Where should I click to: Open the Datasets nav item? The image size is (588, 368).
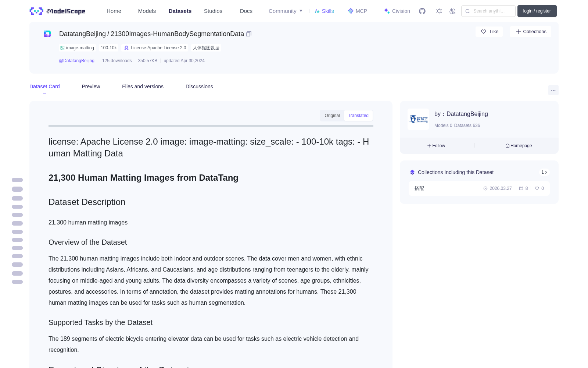[180, 11]
